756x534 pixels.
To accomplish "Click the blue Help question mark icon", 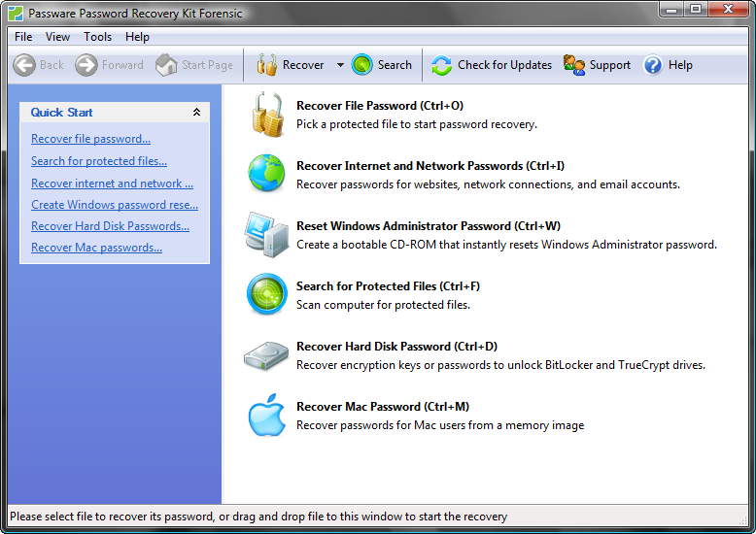I will (x=653, y=65).
